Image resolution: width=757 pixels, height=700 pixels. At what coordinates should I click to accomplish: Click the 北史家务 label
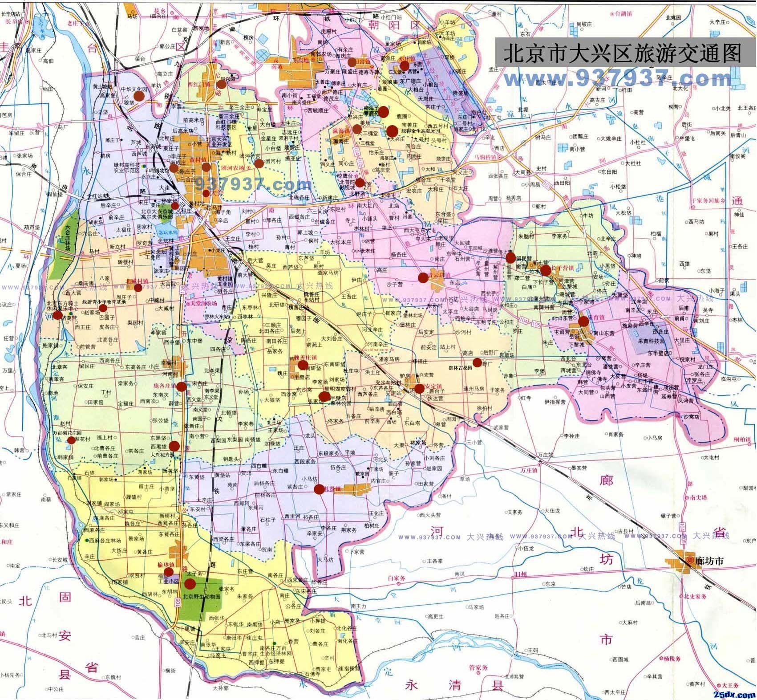[694, 596]
